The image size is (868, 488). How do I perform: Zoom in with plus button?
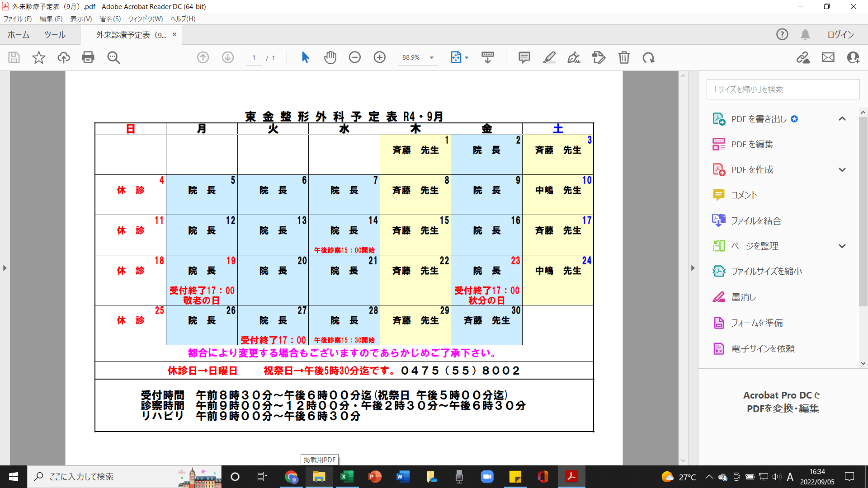coord(380,57)
